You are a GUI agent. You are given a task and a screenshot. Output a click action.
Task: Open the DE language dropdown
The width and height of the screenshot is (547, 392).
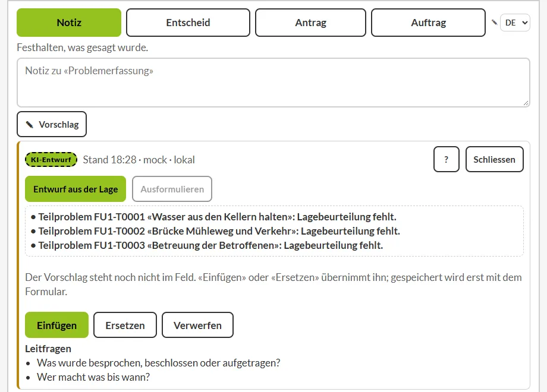click(515, 23)
